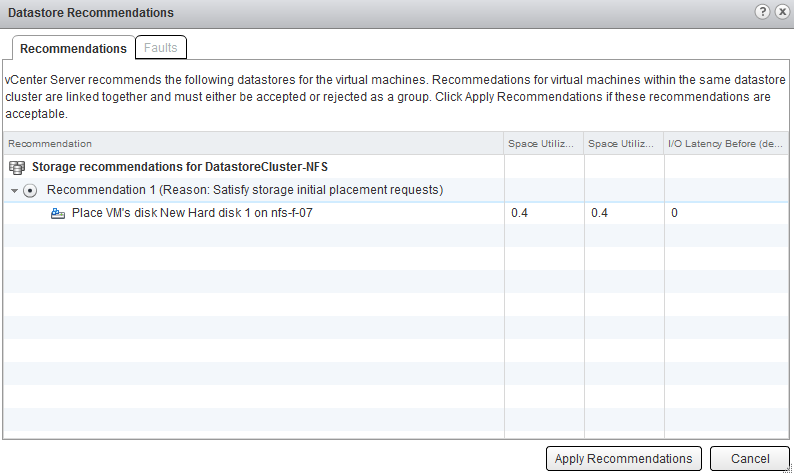794x473 pixels.
Task: Click the second Space Utiliz... column header
Action: [x=623, y=144]
